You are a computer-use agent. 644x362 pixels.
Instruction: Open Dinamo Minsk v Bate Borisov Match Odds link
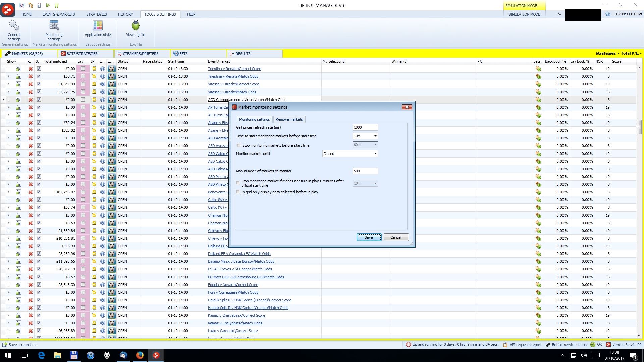[x=241, y=261]
